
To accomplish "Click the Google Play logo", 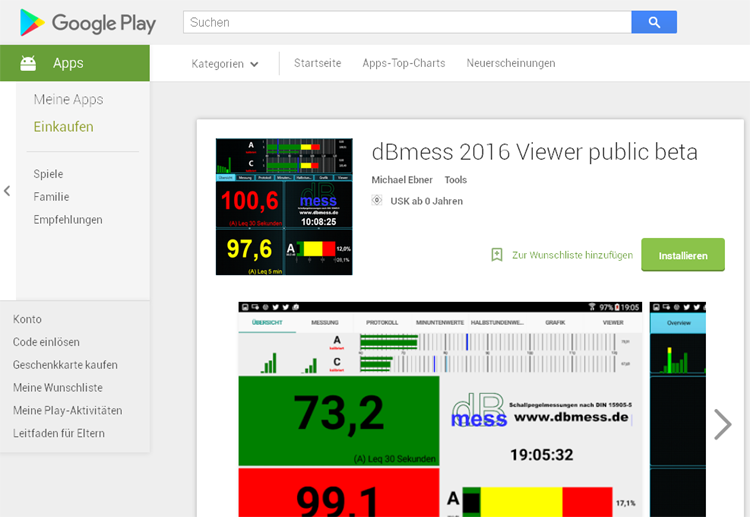I will click(88, 22).
